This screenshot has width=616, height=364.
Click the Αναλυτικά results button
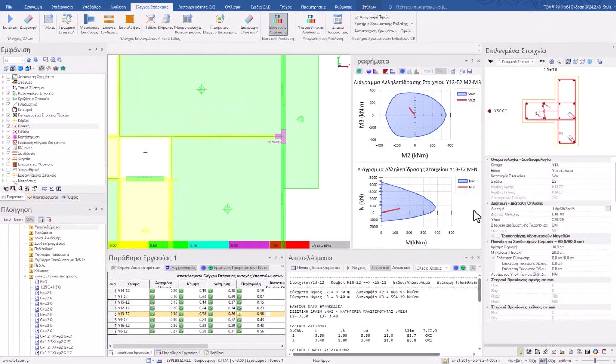401,268
